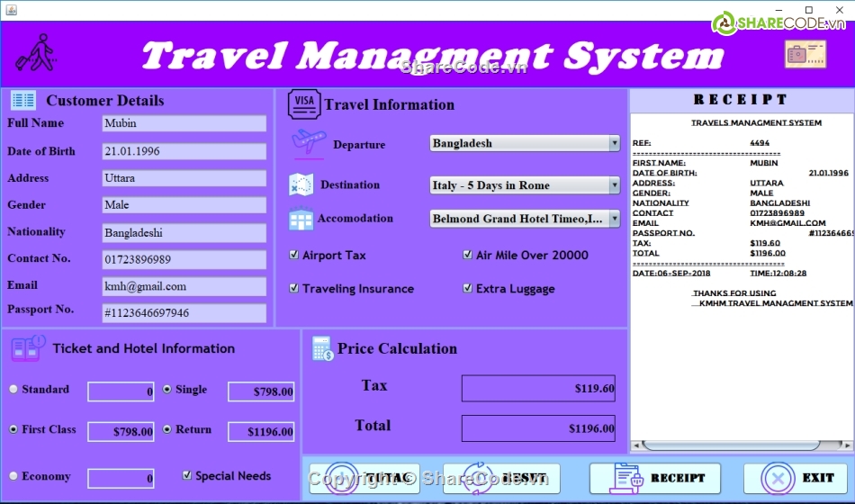Screen dimensions: 855x504
Task: Click the airplane Departure icon
Action: click(308, 142)
